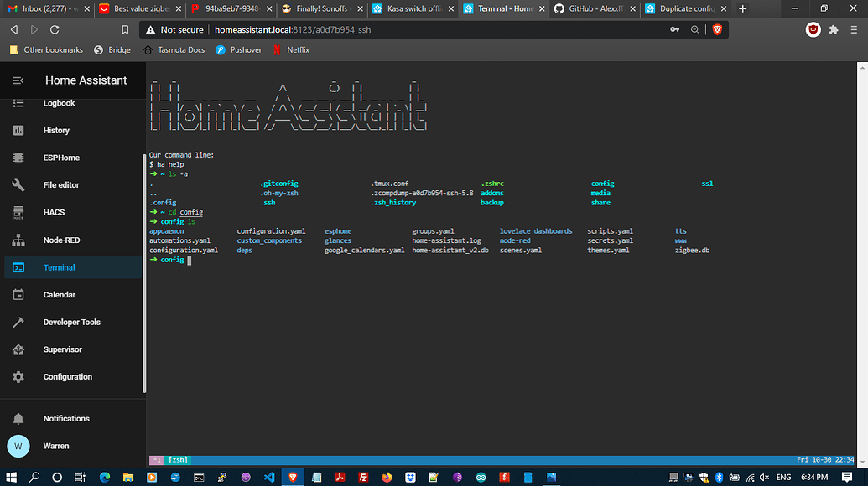The image size is (868, 486).
Task: Click the Calendar icon in sidebar
Action: [x=18, y=295]
